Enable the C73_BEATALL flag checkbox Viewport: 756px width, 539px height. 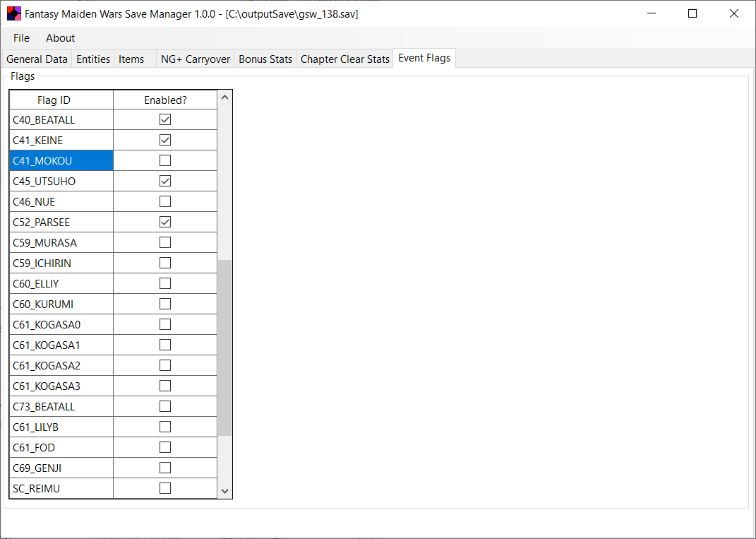click(x=165, y=406)
